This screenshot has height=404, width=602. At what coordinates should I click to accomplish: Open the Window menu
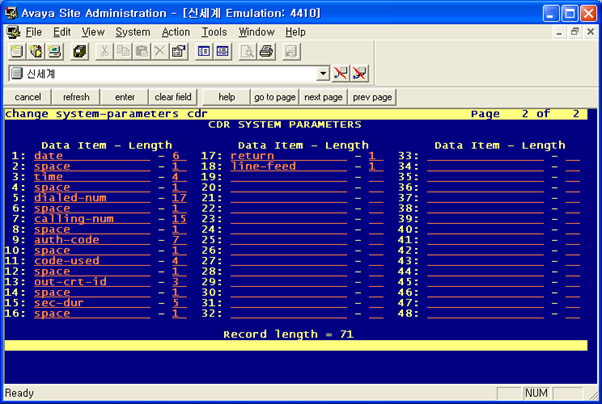point(256,32)
